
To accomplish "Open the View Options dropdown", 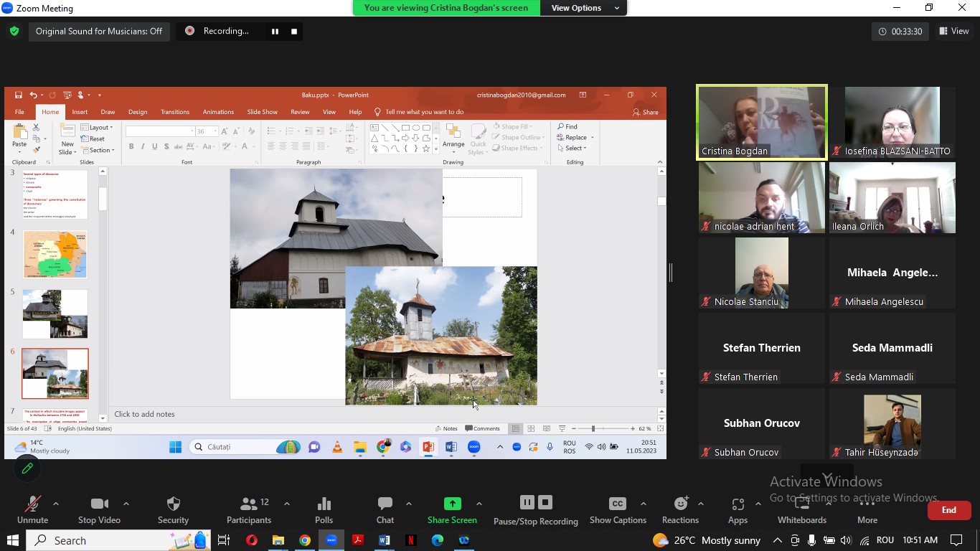I will [x=585, y=8].
